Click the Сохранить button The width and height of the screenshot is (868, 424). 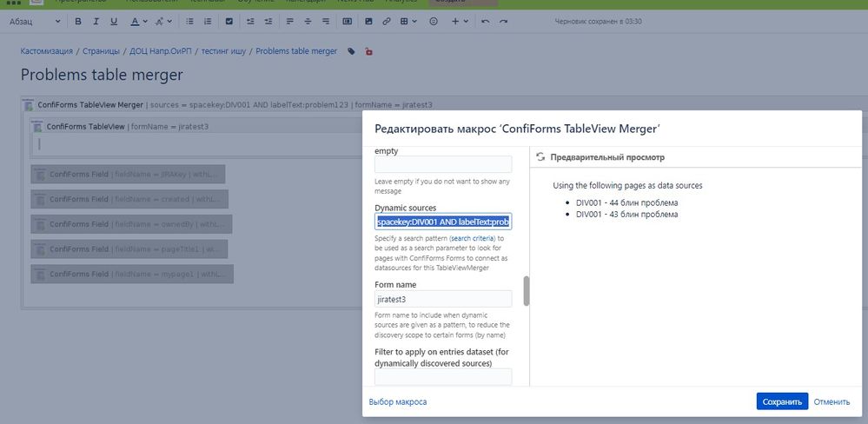(x=782, y=402)
